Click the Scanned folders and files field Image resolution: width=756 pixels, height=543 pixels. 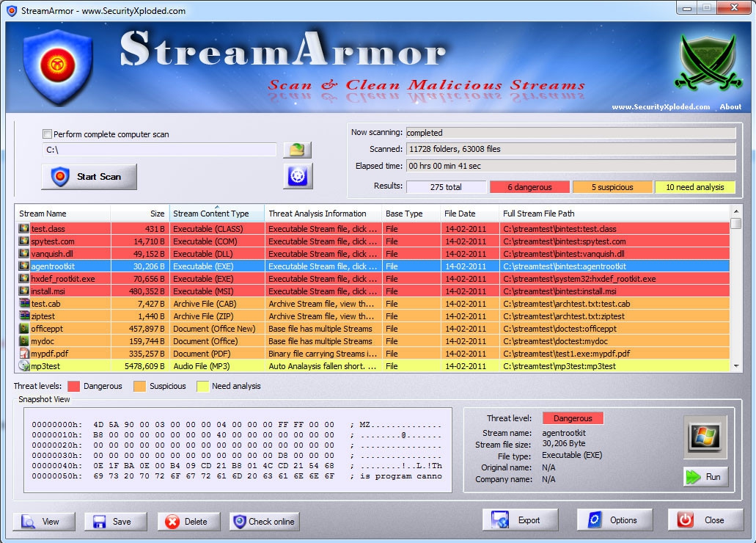coord(571,149)
